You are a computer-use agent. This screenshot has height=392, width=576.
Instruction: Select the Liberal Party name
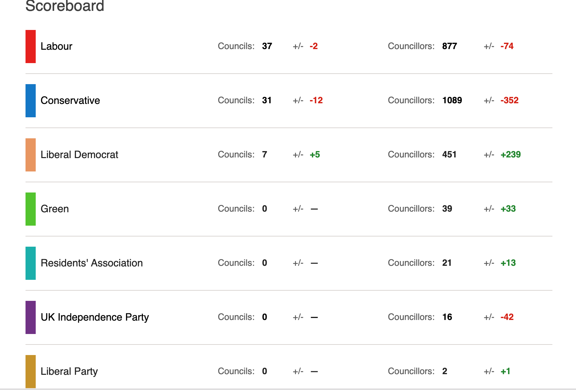pos(69,372)
